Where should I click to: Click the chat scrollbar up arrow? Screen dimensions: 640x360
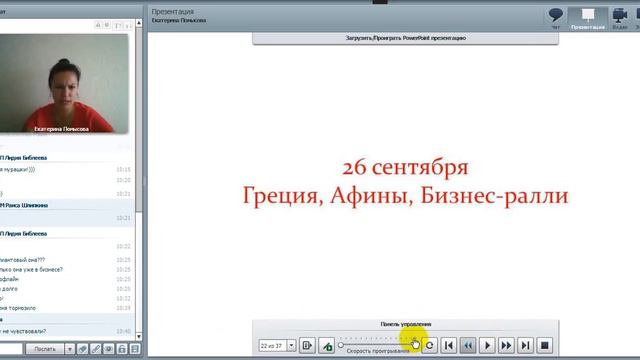(x=139, y=23)
